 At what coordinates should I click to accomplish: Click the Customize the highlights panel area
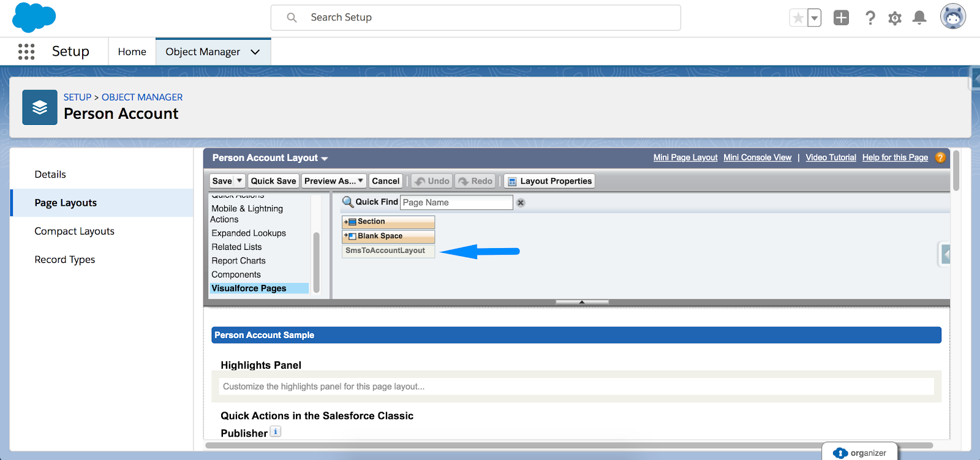pyautogui.click(x=576, y=386)
